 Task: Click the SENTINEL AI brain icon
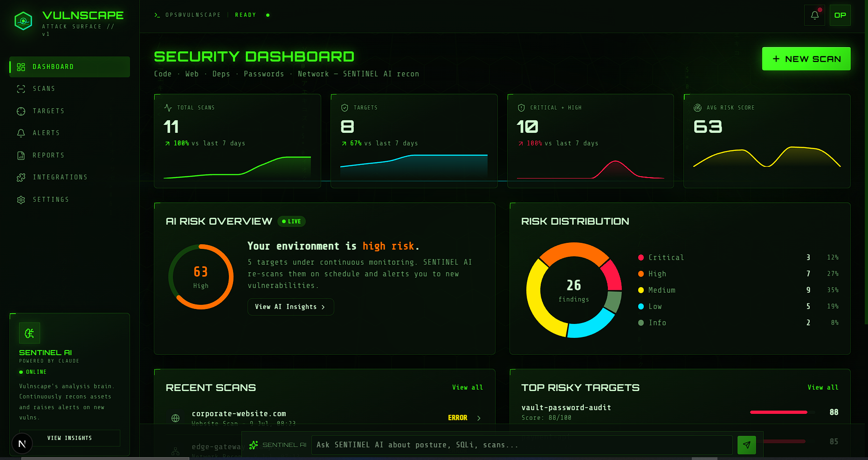click(x=29, y=333)
